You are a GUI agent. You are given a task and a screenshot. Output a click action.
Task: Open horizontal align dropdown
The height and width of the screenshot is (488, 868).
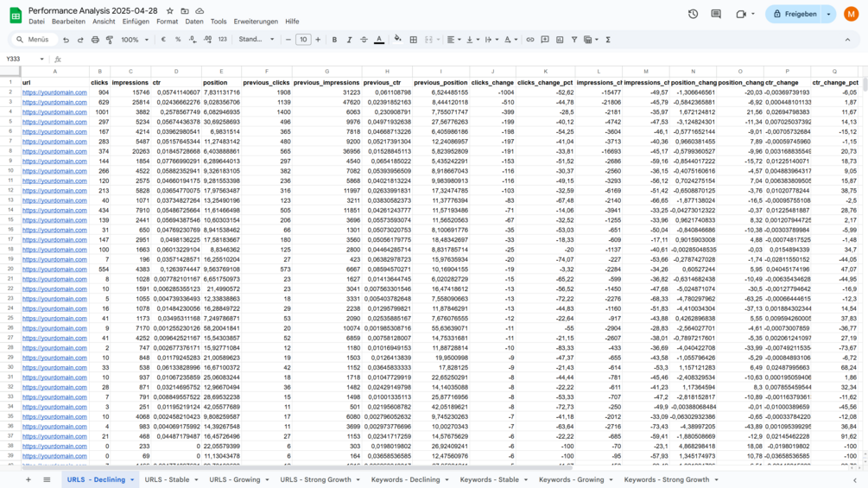(x=453, y=40)
